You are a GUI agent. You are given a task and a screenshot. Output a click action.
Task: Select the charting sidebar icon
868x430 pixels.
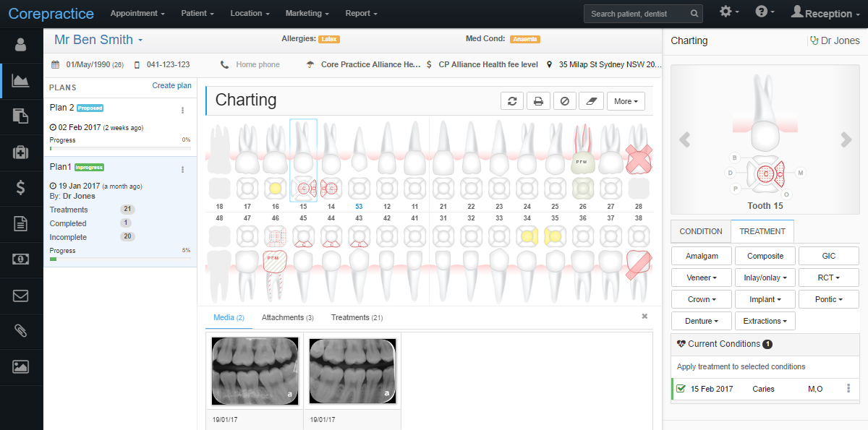[x=21, y=80]
